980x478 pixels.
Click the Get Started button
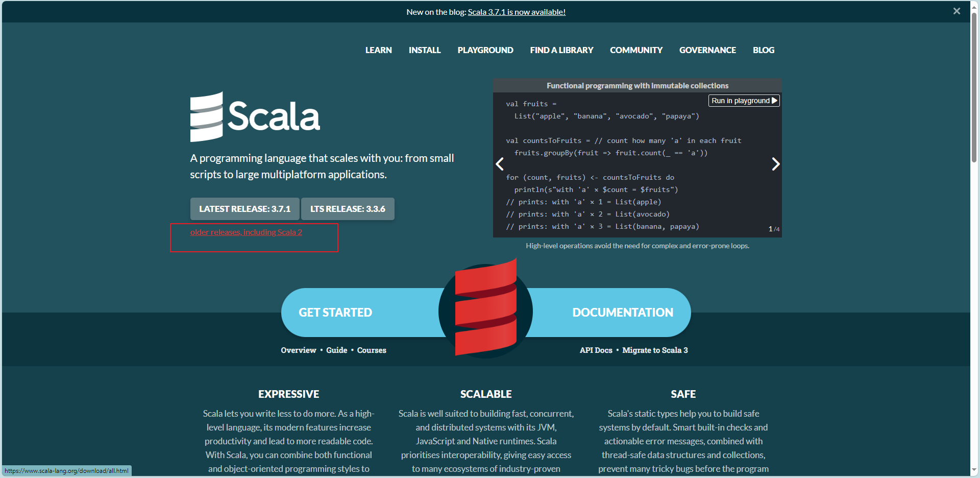click(x=335, y=313)
